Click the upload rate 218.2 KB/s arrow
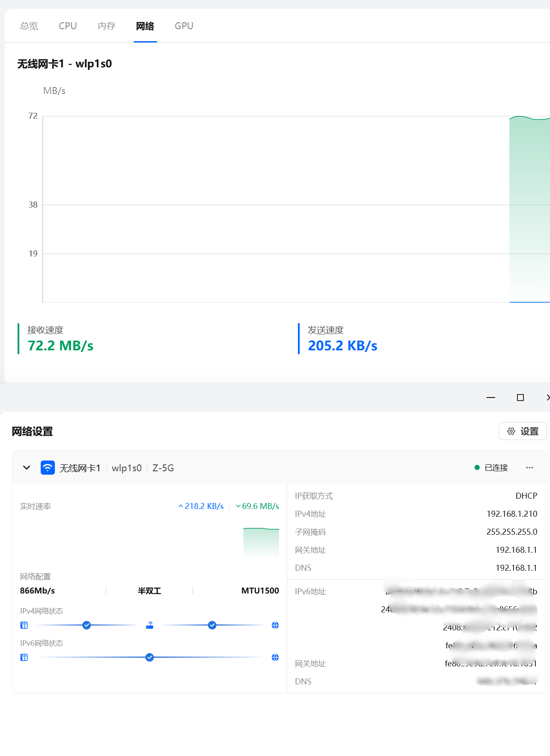The height and width of the screenshot is (756, 550). tap(181, 506)
